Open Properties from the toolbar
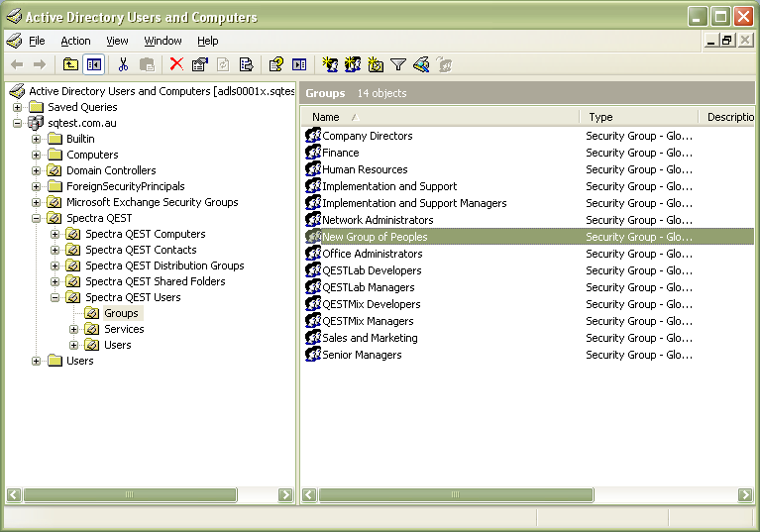 200,64
